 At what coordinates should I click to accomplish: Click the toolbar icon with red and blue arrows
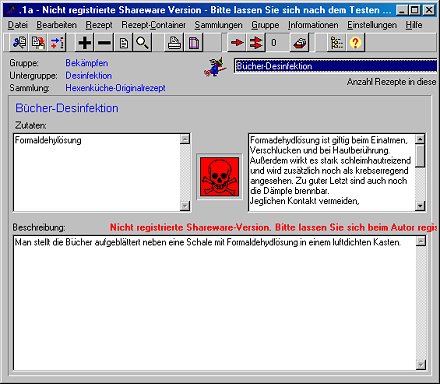click(57, 43)
